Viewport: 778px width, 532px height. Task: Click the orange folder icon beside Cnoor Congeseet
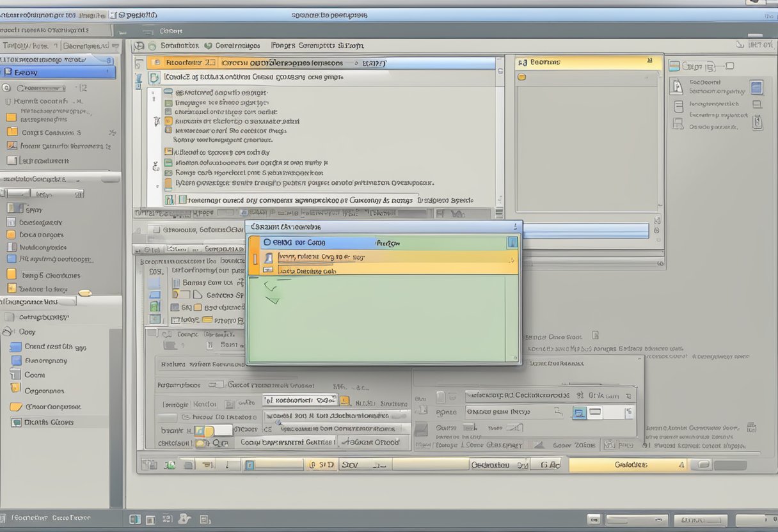coord(15,407)
